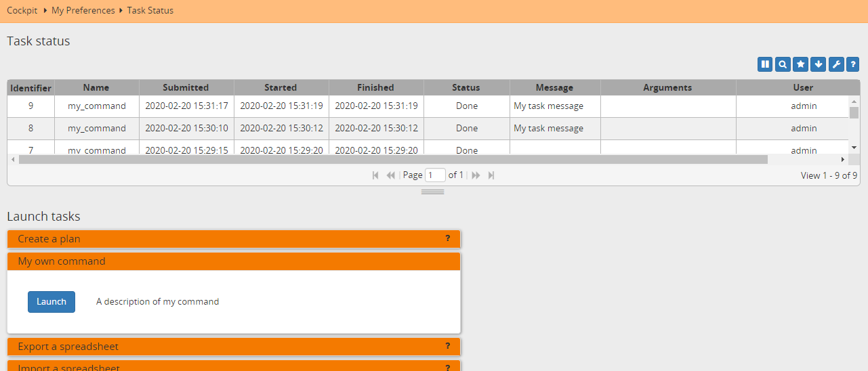Image resolution: width=868 pixels, height=371 pixels.
Task: Go to the previous page of results
Action: point(390,175)
